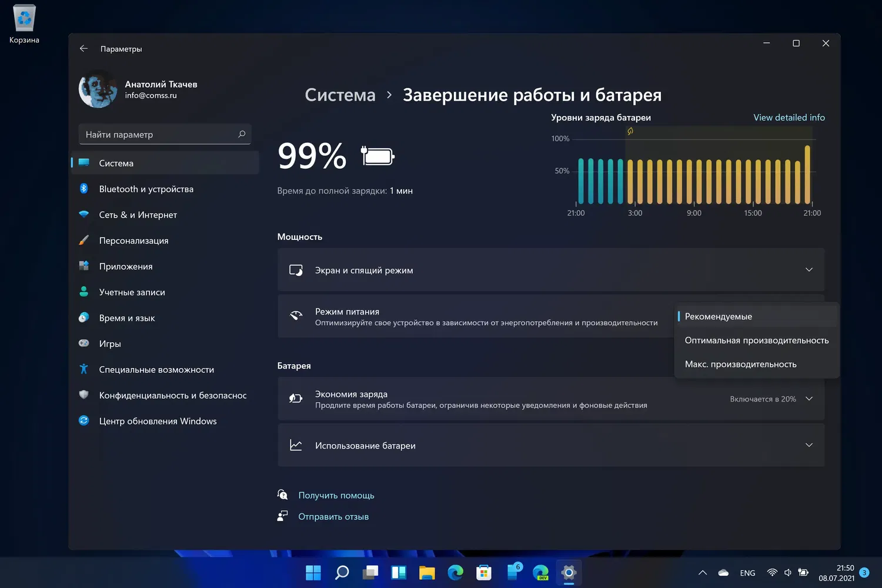Image resolution: width=882 pixels, height=588 pixels.
Task: Click the Отправить отзыв feedback link
Action: [x=333, y=517]
